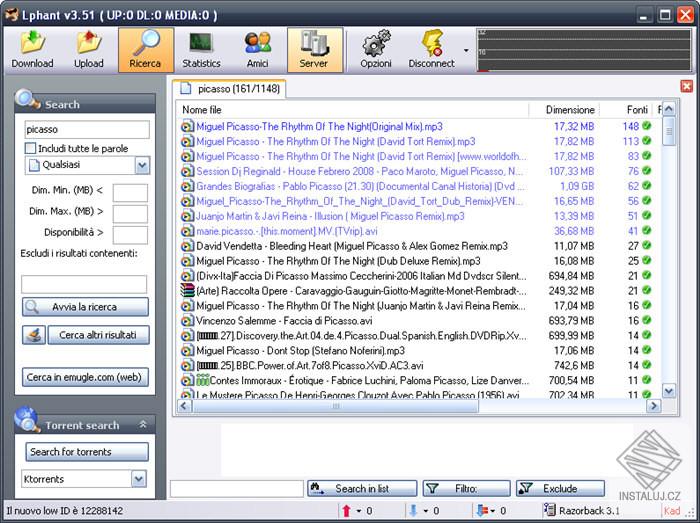Open the Upload section
The height and width of the screenshot is (523, 700).
[x=88, y=50]
